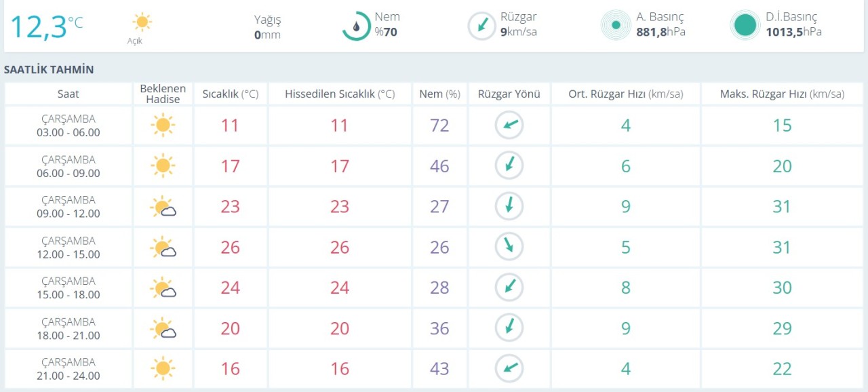Click the current wind direction arrow icon
This screenshot has height=392, width=868.
(482, 26)
